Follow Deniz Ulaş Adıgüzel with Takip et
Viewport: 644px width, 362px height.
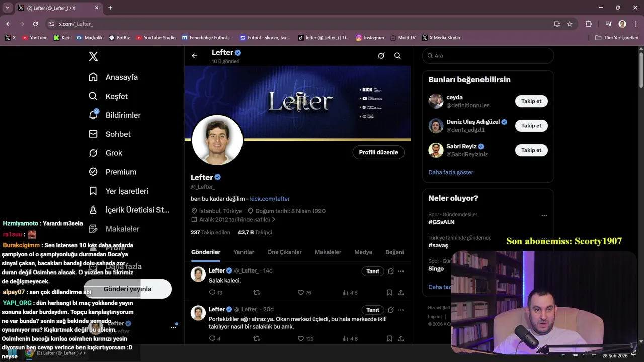tap(531, 126)
